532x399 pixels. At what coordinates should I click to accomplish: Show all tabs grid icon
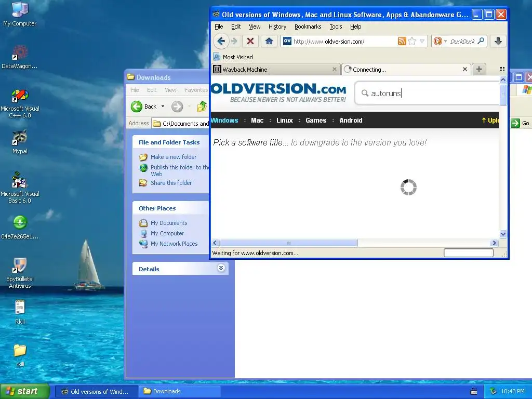coord(502,69)
